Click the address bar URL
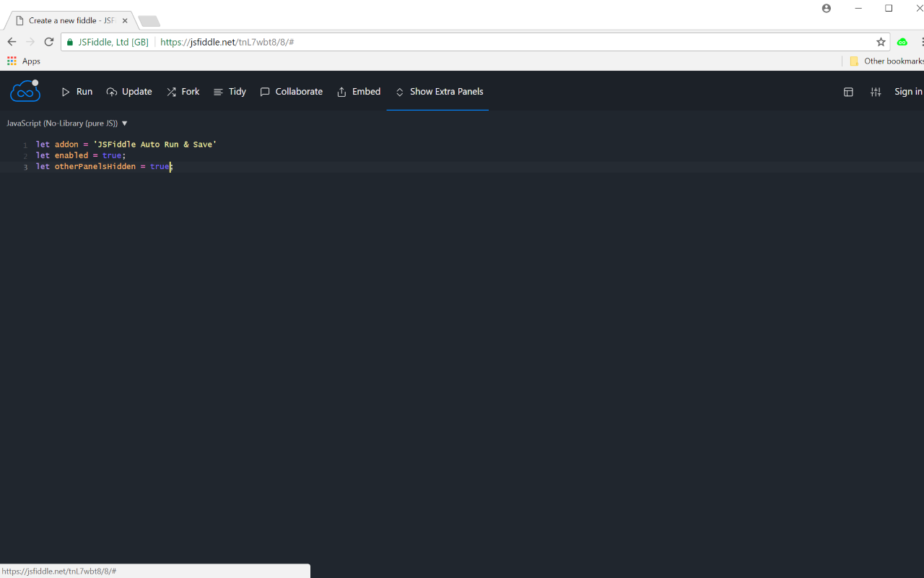The image size is (924, 578). (x=227, y=42)
